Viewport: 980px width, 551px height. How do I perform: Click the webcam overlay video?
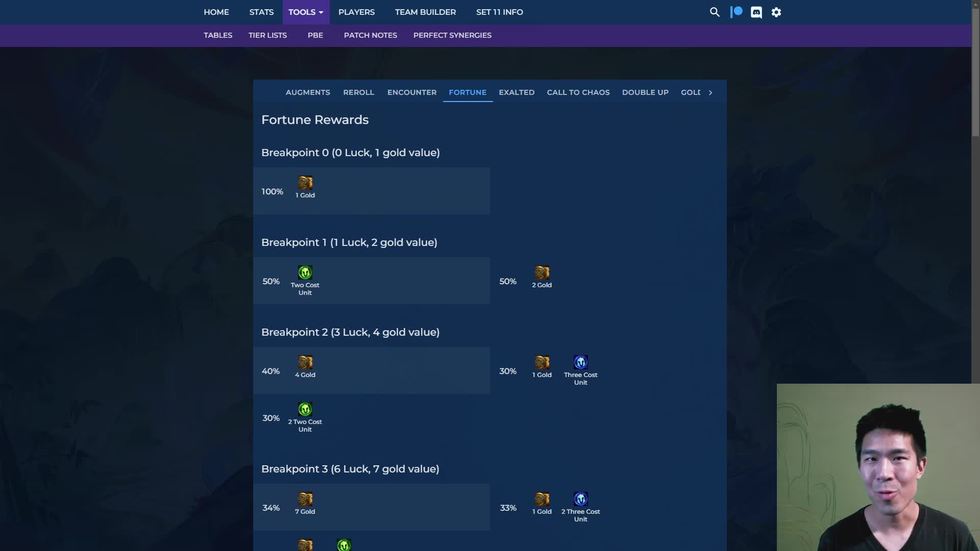click(x=878, y=467)
